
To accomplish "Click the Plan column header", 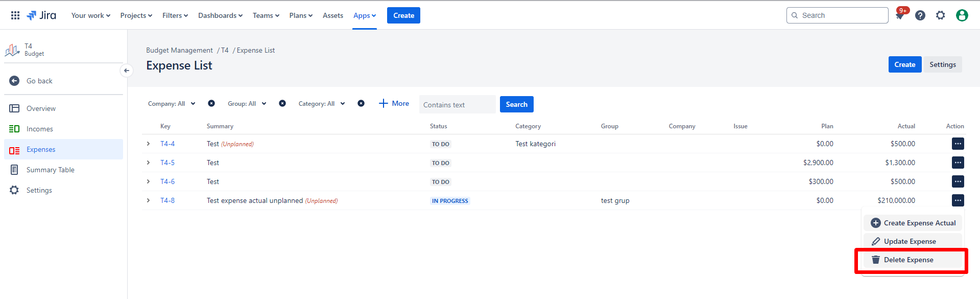I will click(827, 126).
